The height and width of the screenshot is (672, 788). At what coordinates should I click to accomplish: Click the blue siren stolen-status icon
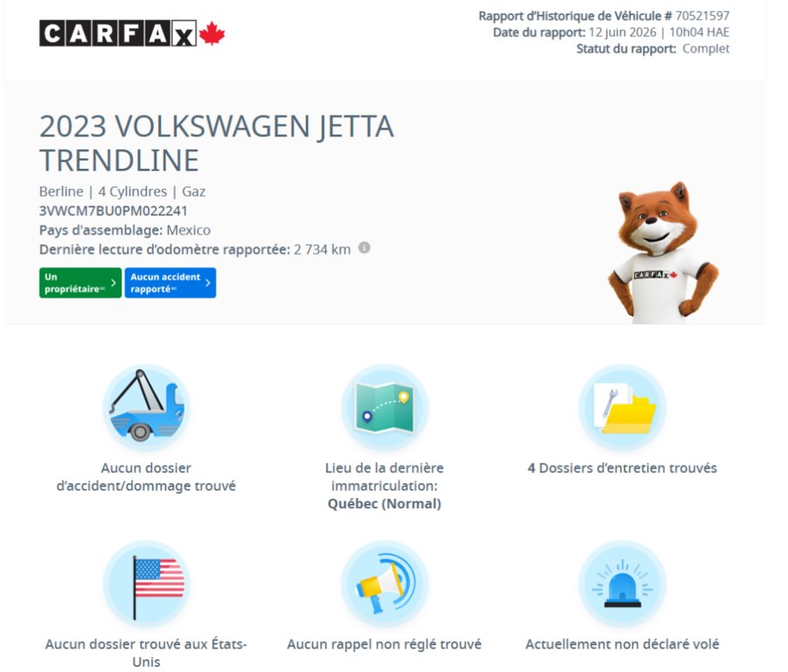coord(622,584)
